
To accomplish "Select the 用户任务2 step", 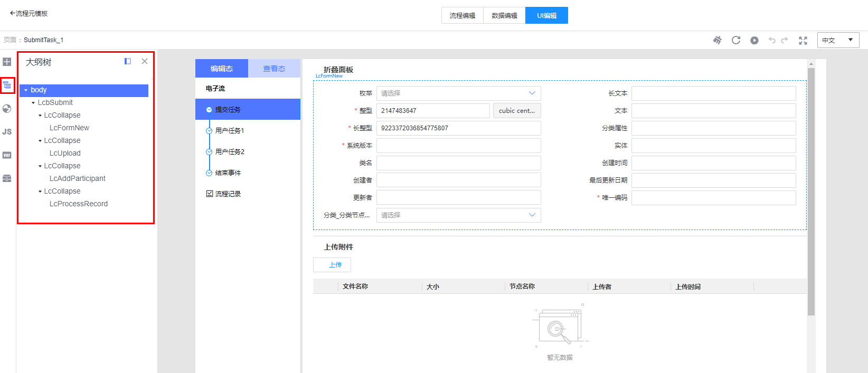I will click(230, 151).
